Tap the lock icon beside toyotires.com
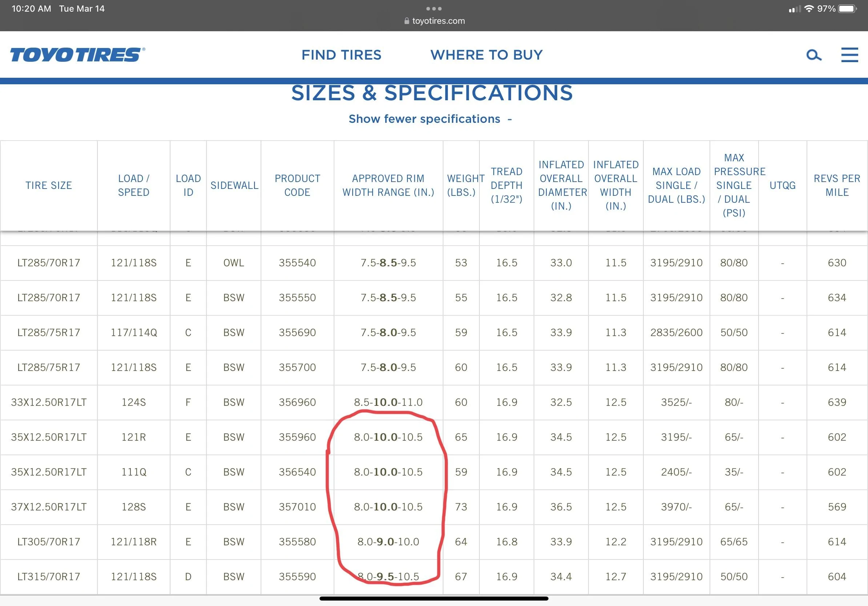Image resolution: width=868 pixels, height=606 pixels. [x=407, y=21]
